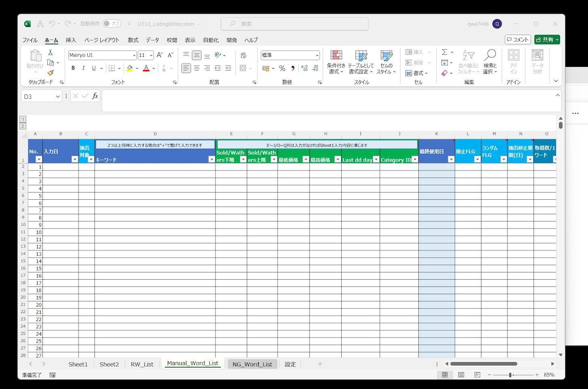Toggle the AutoSave (自動保存) switch
588x389 pixels.
112,24
